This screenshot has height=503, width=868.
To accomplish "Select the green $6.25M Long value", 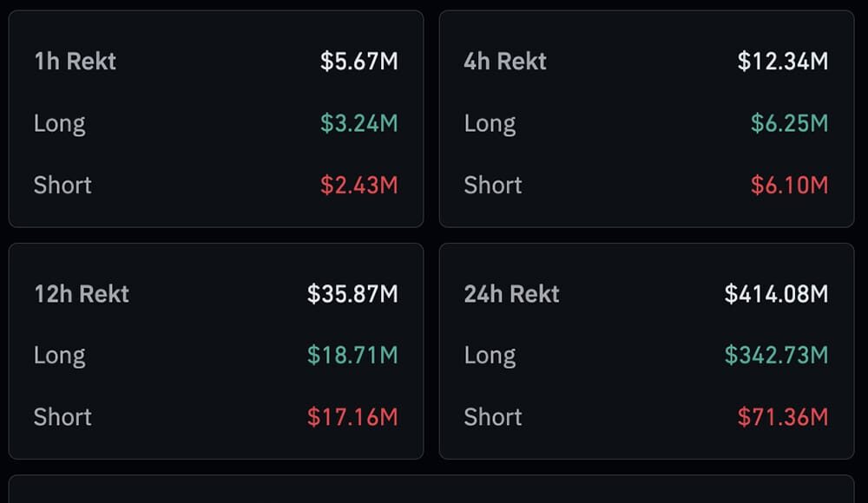I will (x=791, y=123).
